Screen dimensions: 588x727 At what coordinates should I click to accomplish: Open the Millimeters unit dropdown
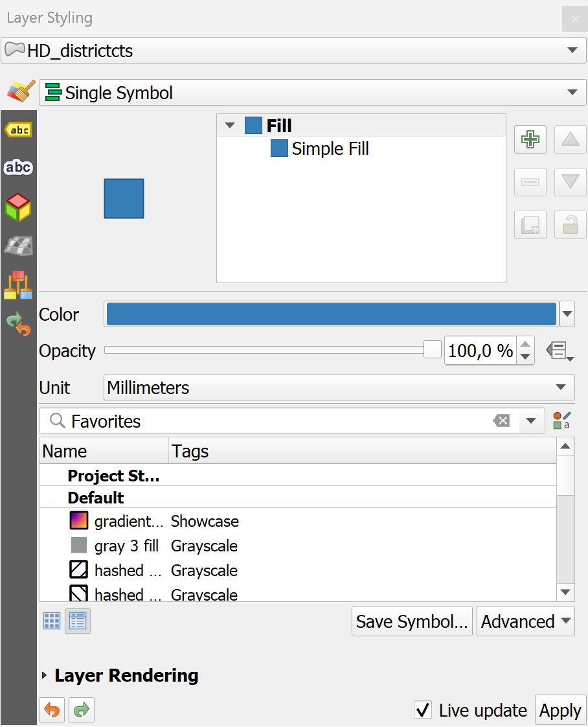pyautogui.click(x=339, y=387)
